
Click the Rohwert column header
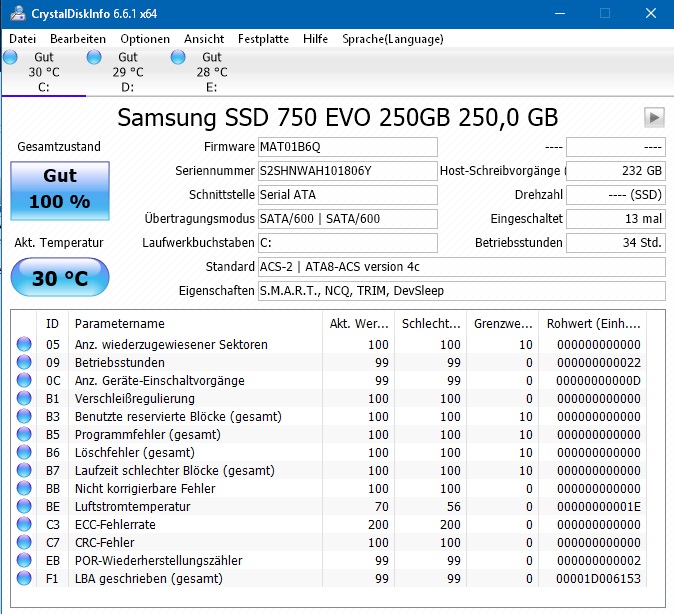click(593, 324)
